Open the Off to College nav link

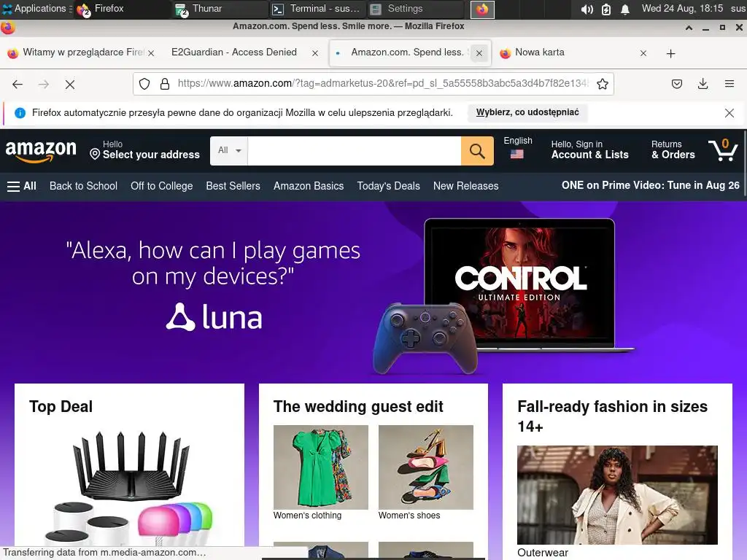[x=161, y=186]
